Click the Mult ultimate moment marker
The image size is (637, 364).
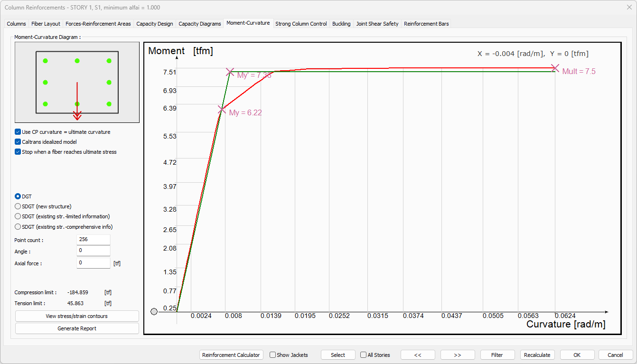coord(555,68)
